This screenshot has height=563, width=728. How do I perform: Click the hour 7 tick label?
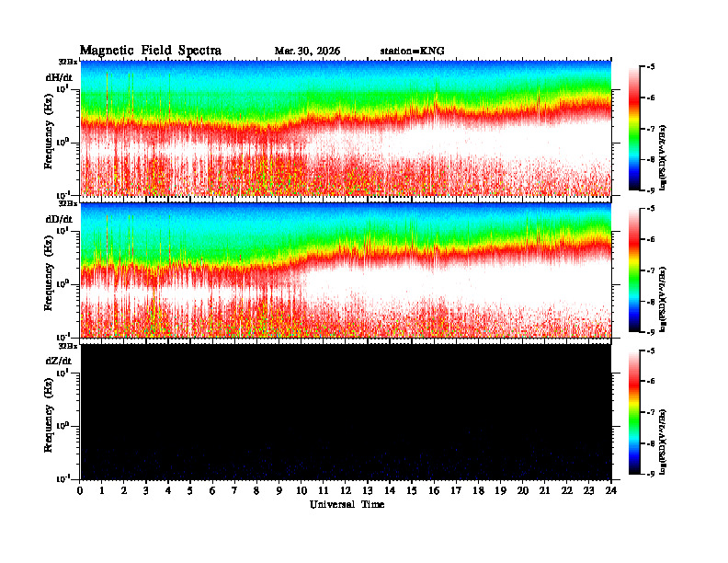(234, 491)
